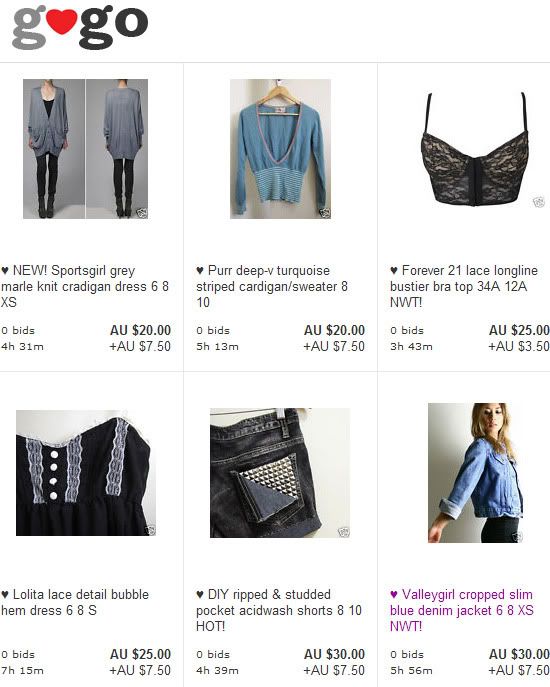The image size is (550, 687).
Task: Open DIY ripped studded acidwash shorts listing
Action: pos(279,610)
